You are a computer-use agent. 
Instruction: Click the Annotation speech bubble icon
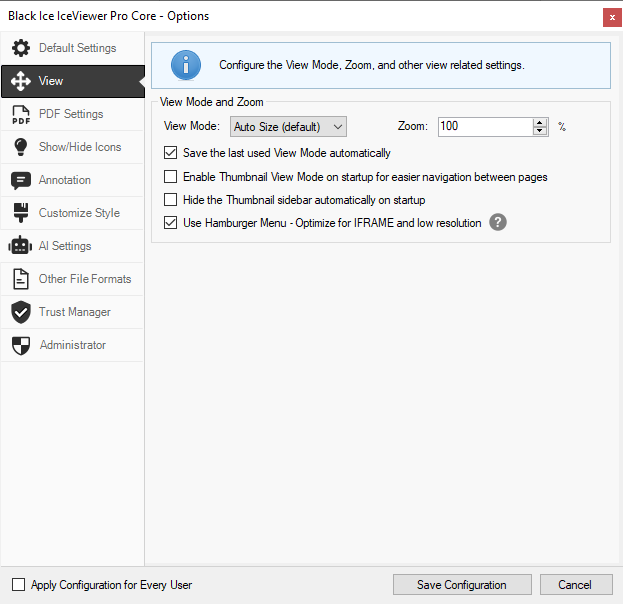(x=21, y=180)
